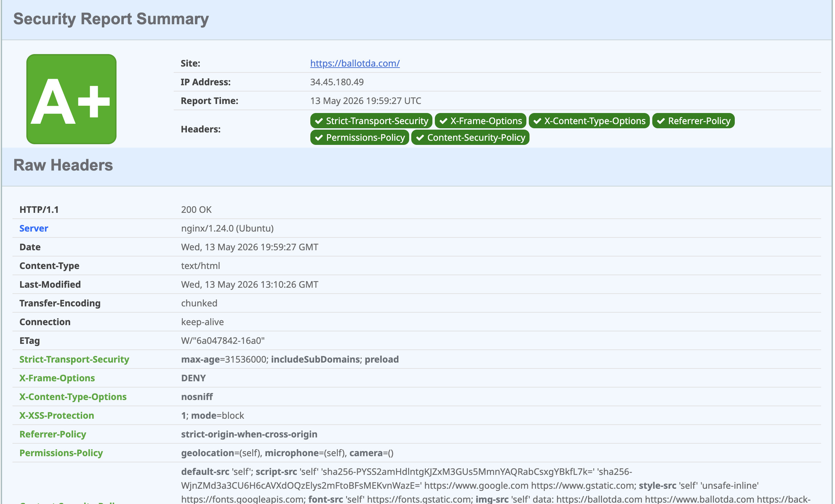Click the Security Report Summary heading
Image resolution: width=835 pixels, height=504 pixels.
click(111, 19)
